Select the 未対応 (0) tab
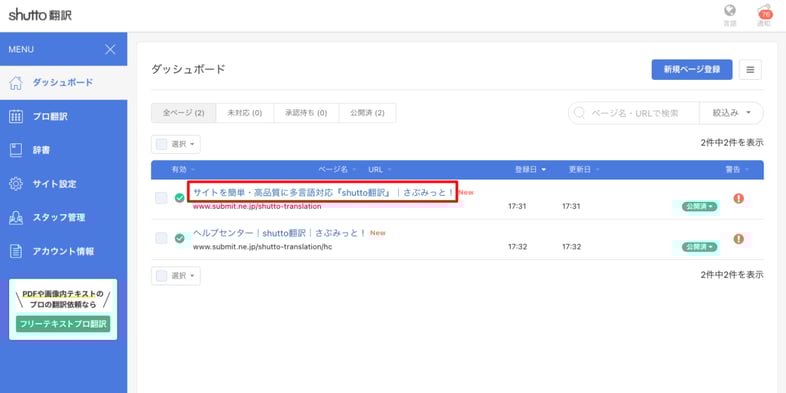 245,113
